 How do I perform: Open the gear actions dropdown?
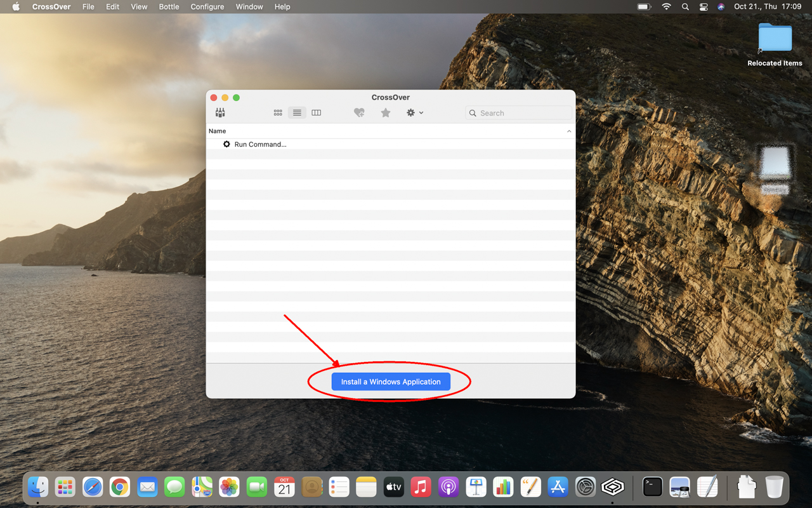point(415,112)
